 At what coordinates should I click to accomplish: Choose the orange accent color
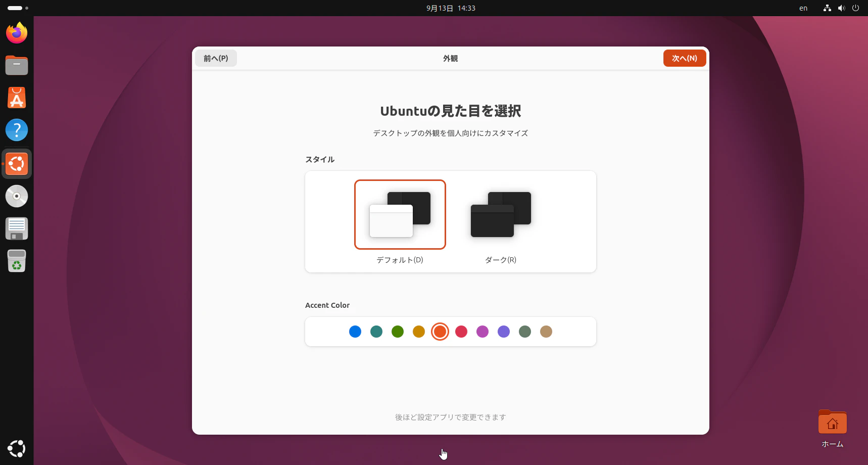[440, 332]
